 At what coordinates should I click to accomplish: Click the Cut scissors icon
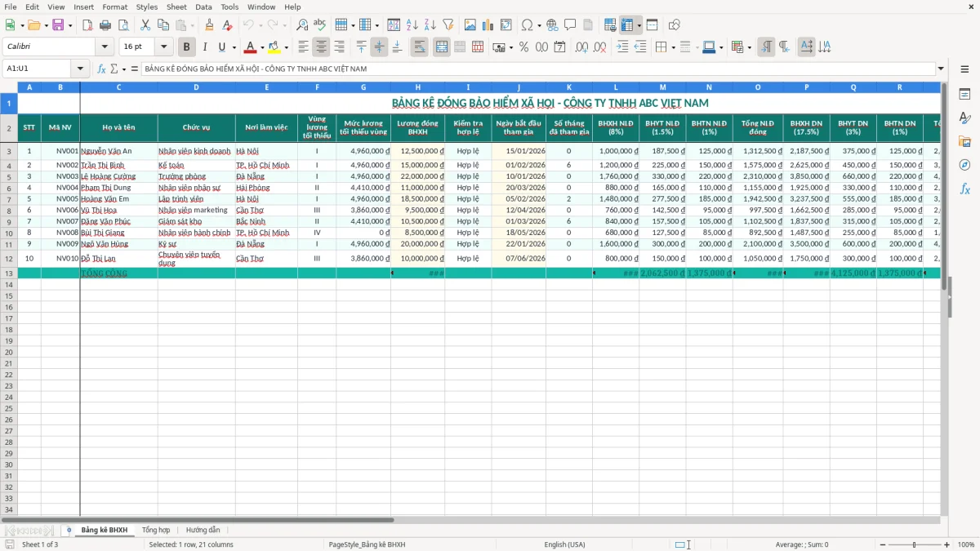(145, 25)
